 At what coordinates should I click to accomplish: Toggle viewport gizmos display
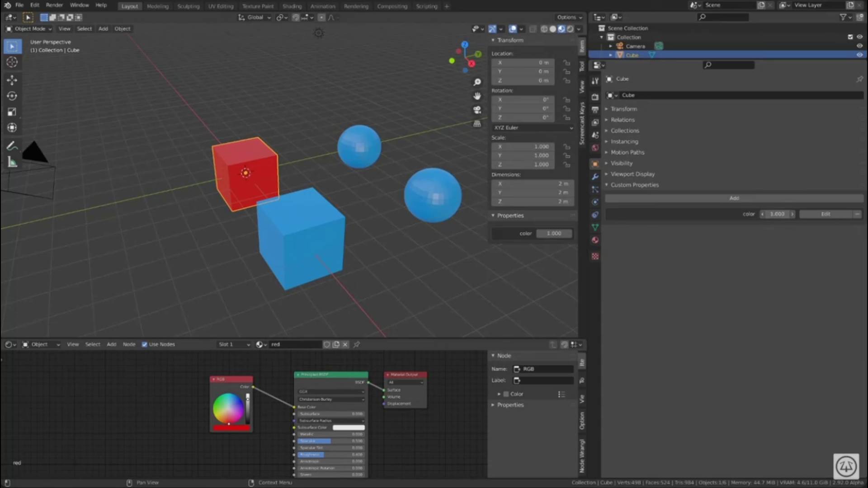(x=492, y=29)
